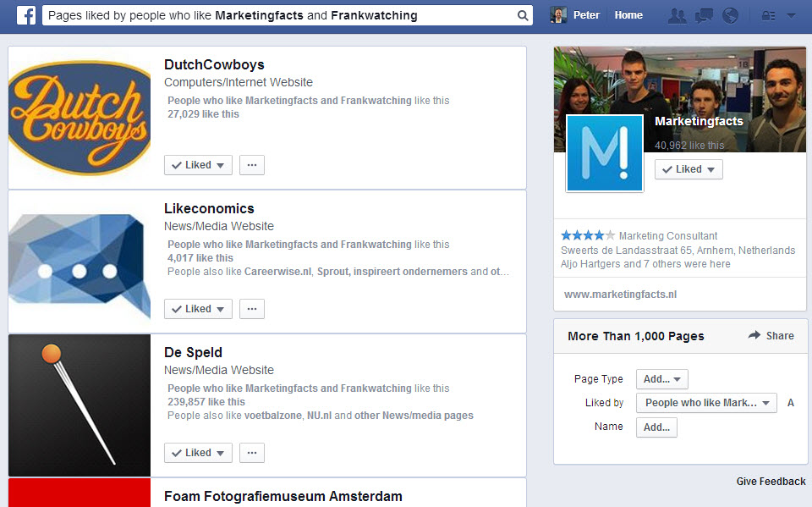This screenshot has width=812, height=507.
Task: Click the search magnifier icon
Action: [x=523, y=15]
